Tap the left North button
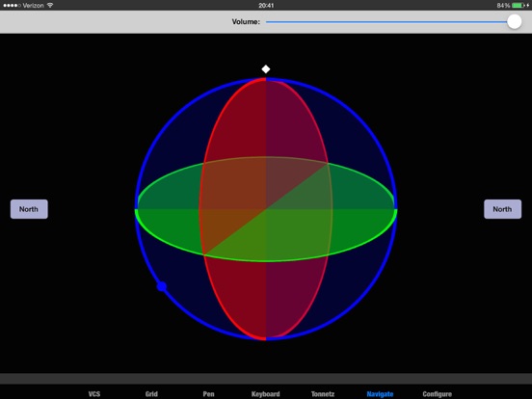532x399 pixels. pos(29,209)
